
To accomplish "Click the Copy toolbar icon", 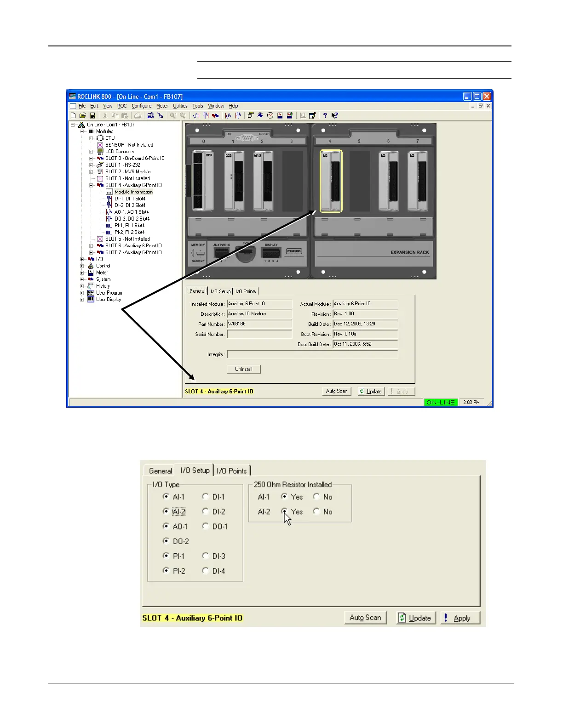I will [x=115, y=115].
